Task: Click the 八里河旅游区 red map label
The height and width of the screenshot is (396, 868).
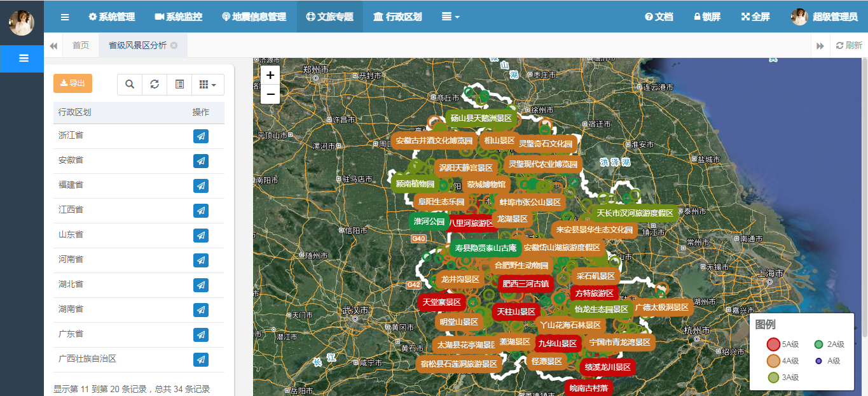Action: (x=471, y=223)
